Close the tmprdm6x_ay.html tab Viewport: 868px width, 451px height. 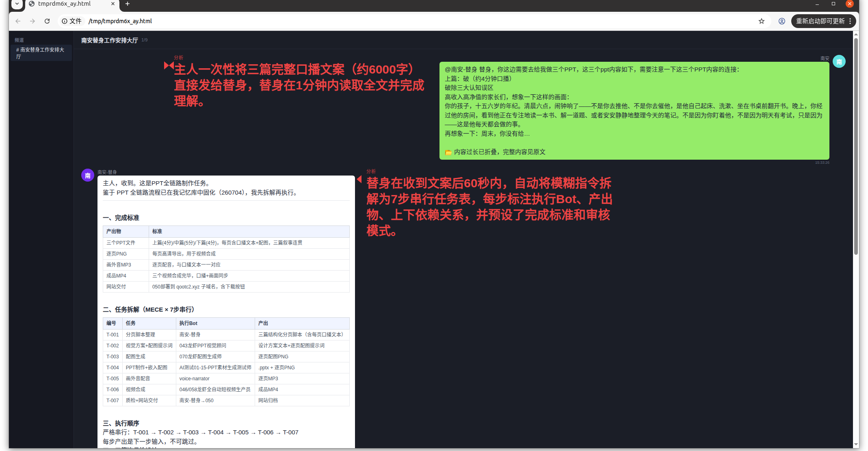click(x=113, y=4)
